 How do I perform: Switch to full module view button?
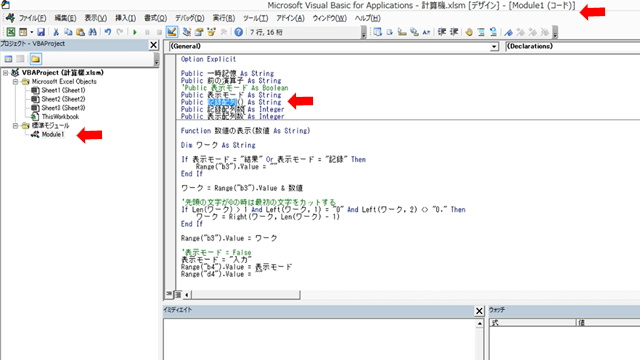coord(178,294)
